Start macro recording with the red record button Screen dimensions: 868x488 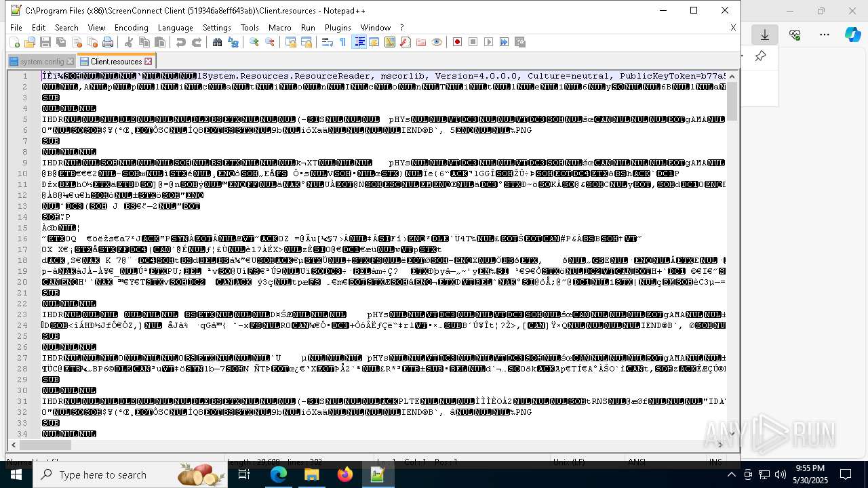458,42
